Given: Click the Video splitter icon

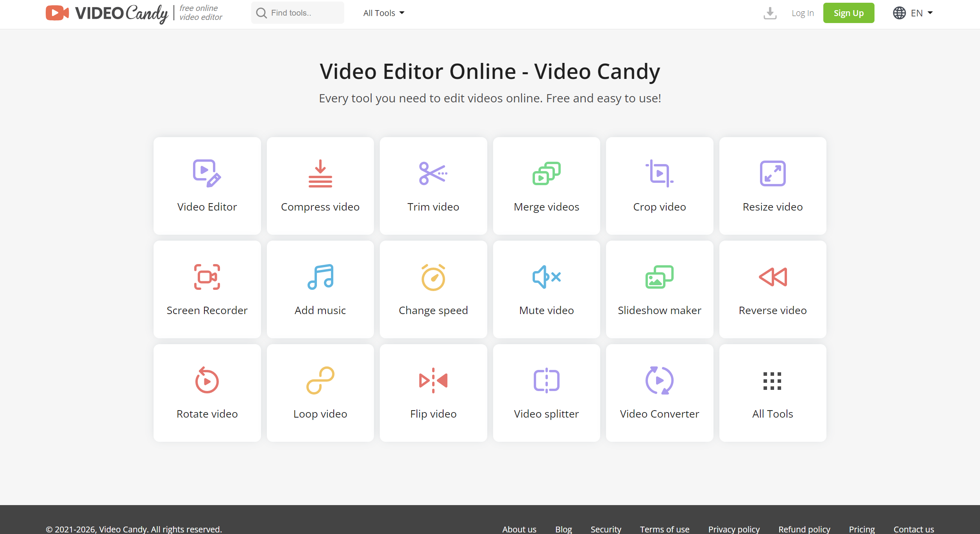Looking at the screenshot, I should pos(546,380).
